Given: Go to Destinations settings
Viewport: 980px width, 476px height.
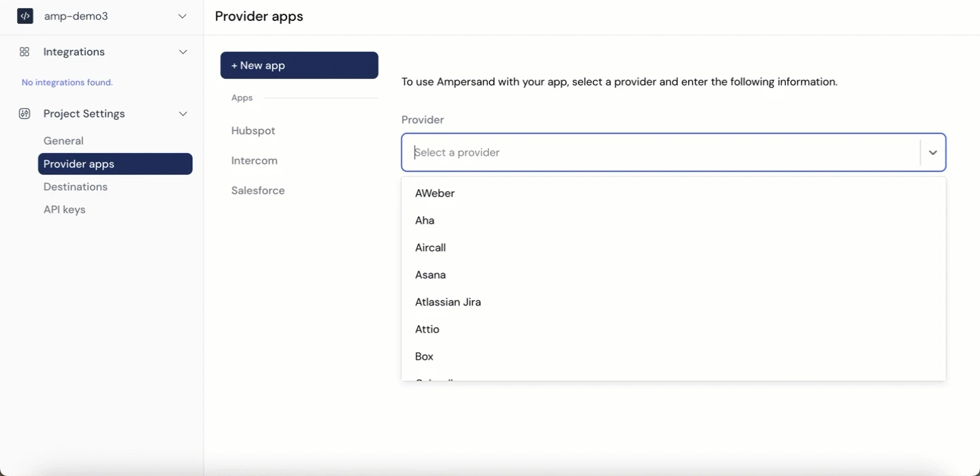Looking at the screenshot, I should point(76,186).
